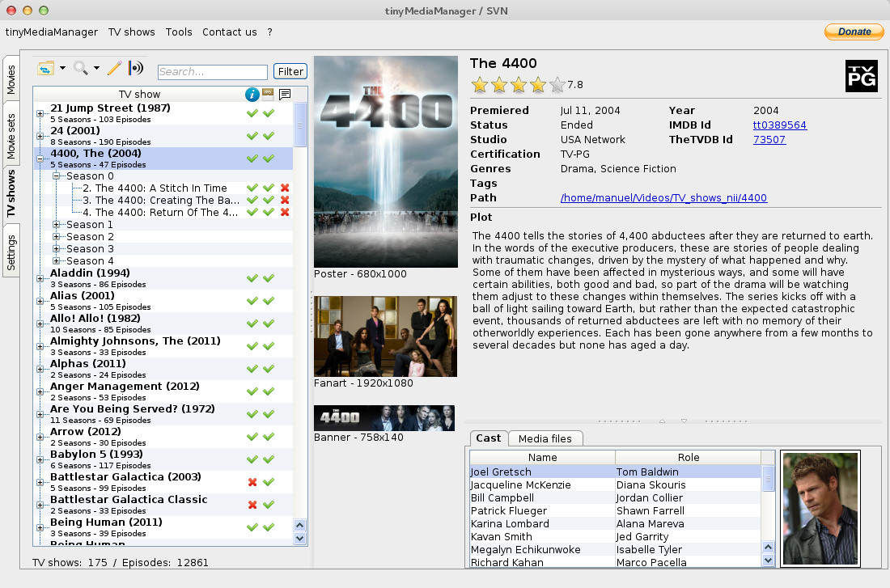Expand the Babylon 5 (1993) show

pyautogui.click(x=40, y=459)
